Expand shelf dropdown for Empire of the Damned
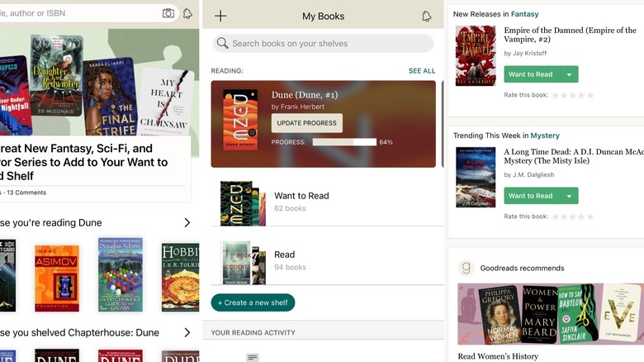 (569, 74)
